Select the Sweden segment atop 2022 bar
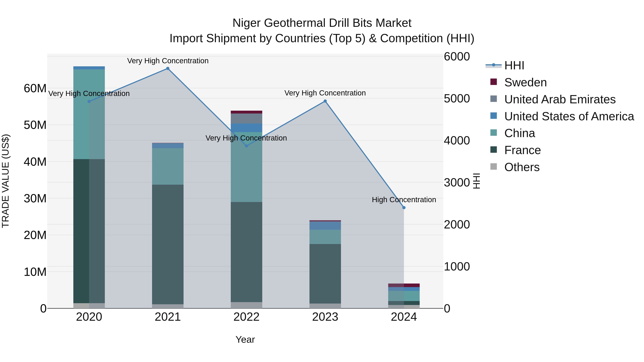The height and width of the screenshot is (362, 644). click(247, 112)
